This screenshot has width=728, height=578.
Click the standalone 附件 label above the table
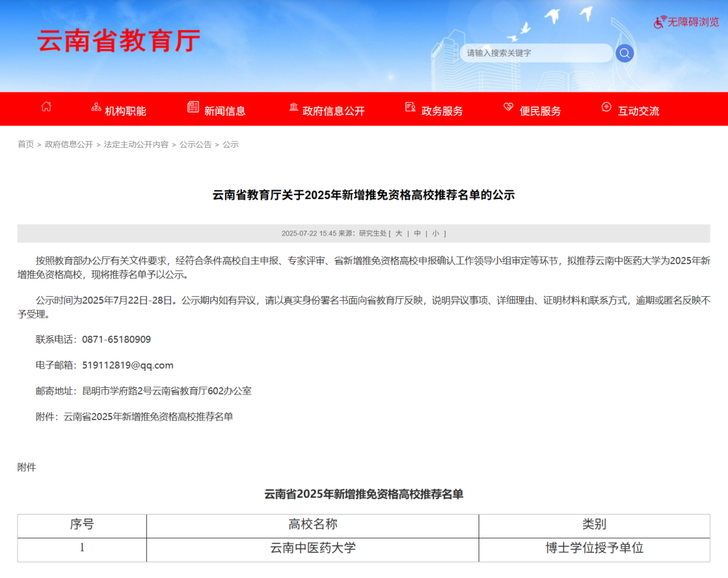tap(26, 467)
